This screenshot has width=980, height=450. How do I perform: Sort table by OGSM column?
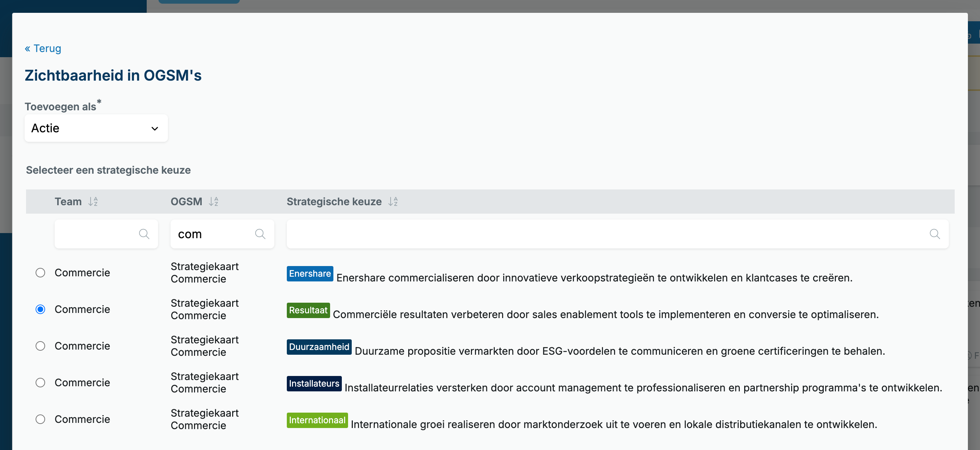(213, 202)
